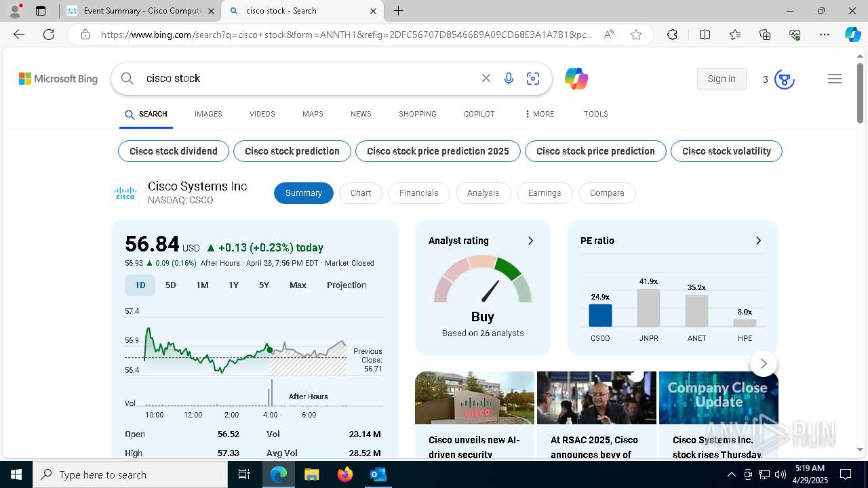Select Compare stock view tab

point(607,193)
